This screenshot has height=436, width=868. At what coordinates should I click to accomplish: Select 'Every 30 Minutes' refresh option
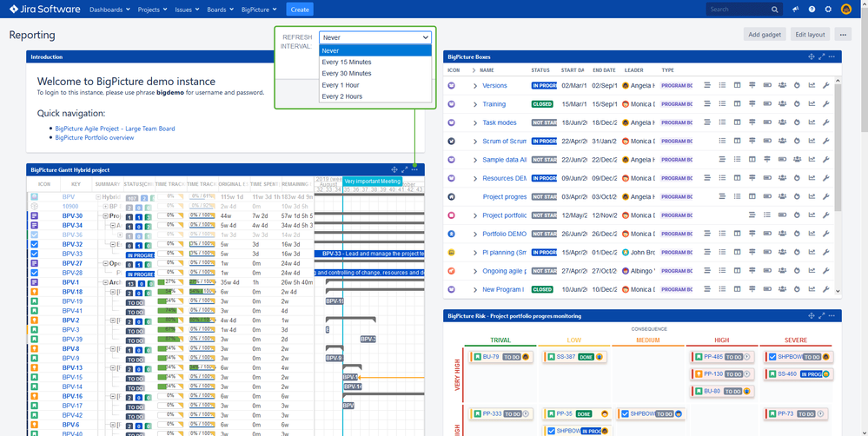click(x=375, y=74)
